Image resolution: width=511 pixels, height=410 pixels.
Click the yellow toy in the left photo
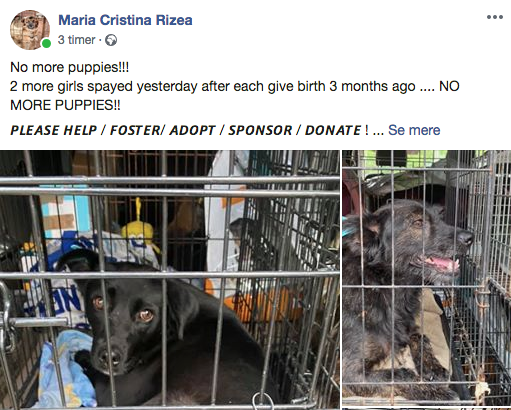pyautogui.click(x=138, y=228)
